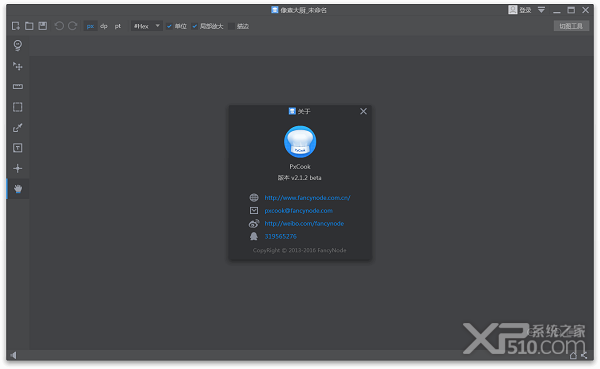Image resolution: width=600 pixels, height=369 pixels.
Task: Click the PxCook chef hat logo
Action: (x=300, y=142)
